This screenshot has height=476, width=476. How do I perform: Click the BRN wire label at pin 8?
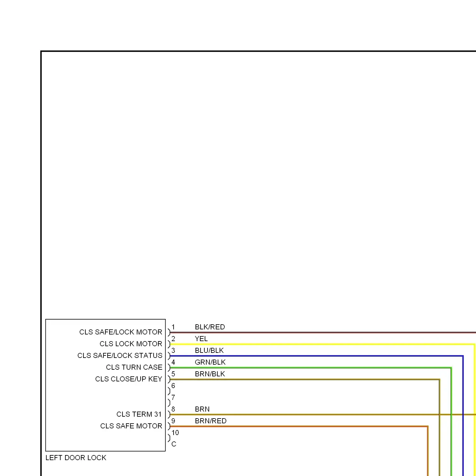pyautogui.click(x=202, y=409)
